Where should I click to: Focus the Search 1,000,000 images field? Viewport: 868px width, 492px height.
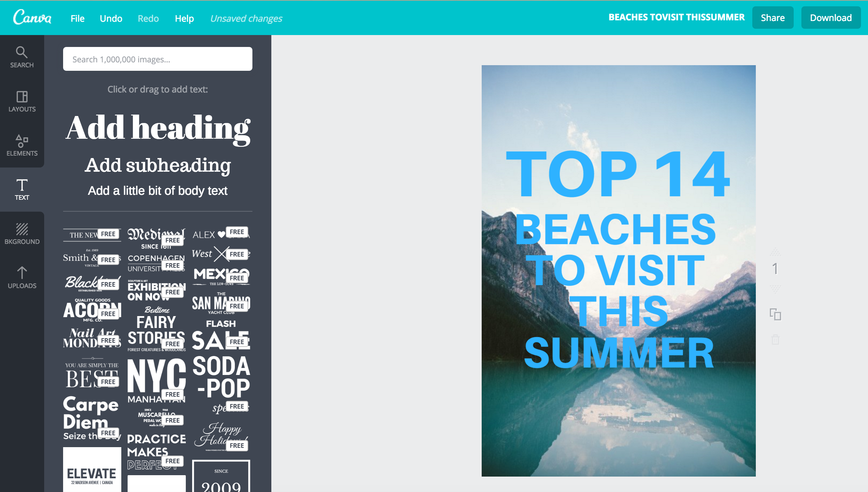point(158,59)
